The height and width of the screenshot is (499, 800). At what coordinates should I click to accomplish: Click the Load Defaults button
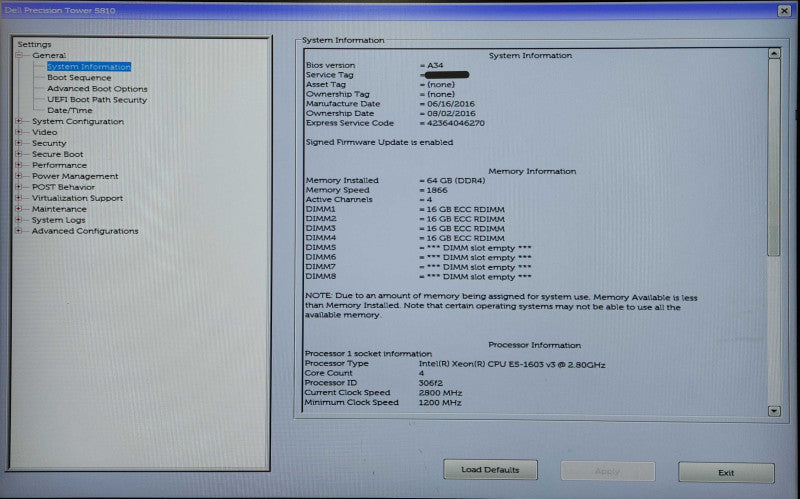pyautogui.click(x=490, y=470)
